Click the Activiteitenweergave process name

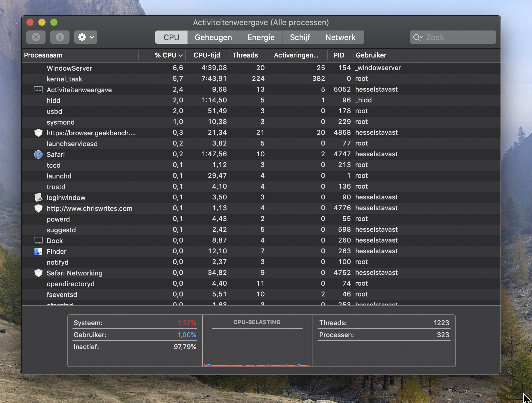click(x=79, y=90)
